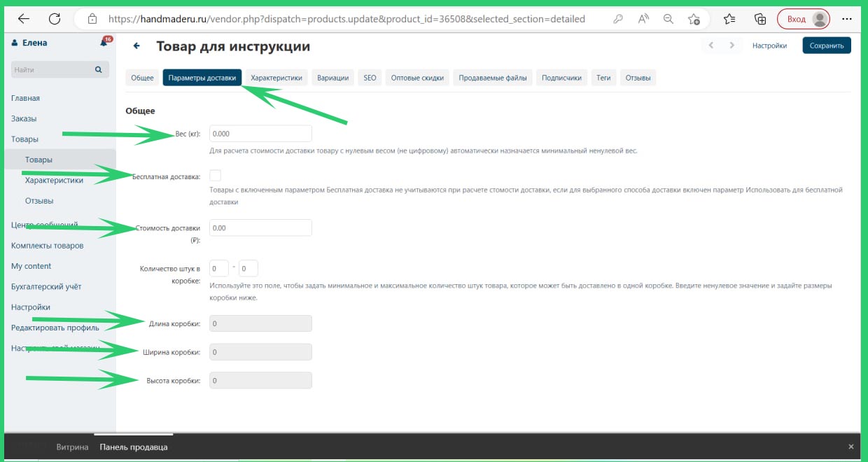
Task: Click the search magnifier icon in sidebar
Action: [99, 70]
